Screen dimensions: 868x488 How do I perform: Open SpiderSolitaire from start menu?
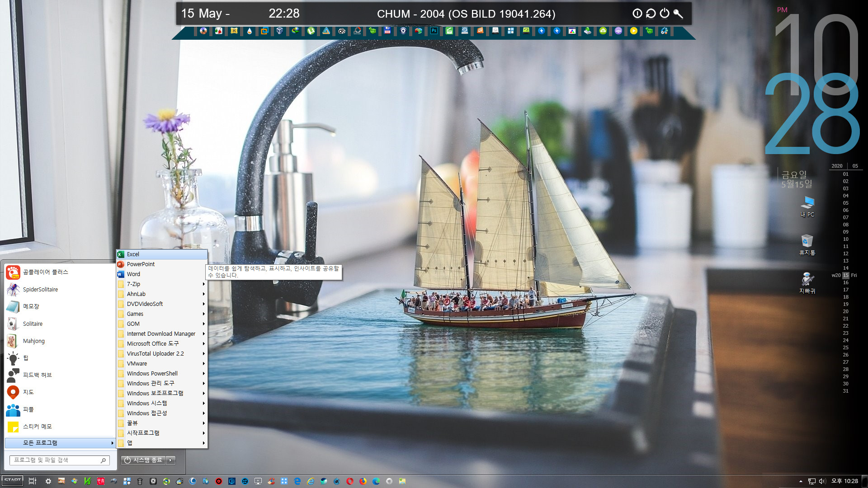[x=60, y=290]
